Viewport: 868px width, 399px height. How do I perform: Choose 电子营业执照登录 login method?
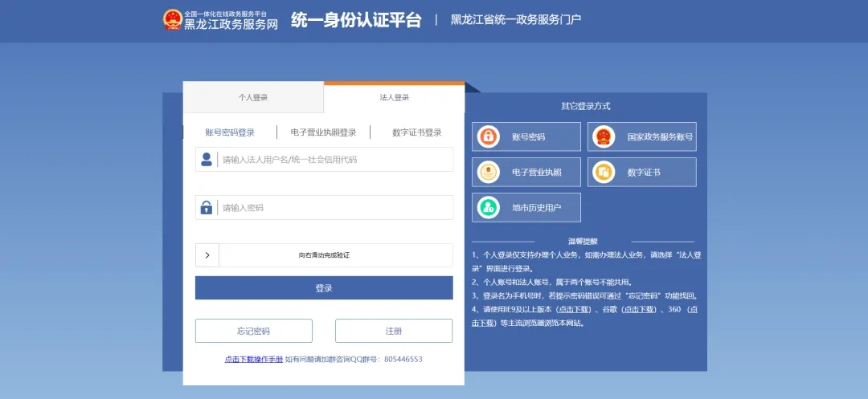(323, 132)
